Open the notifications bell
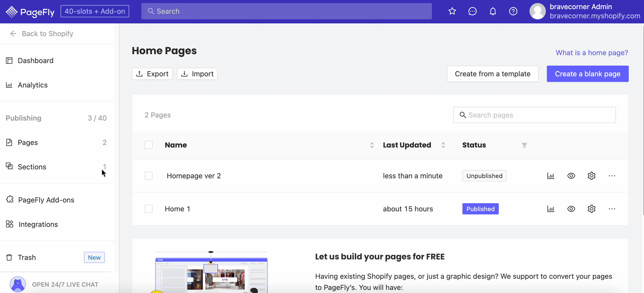Screen dimensions: 644x293 click(x=493, y=11)
